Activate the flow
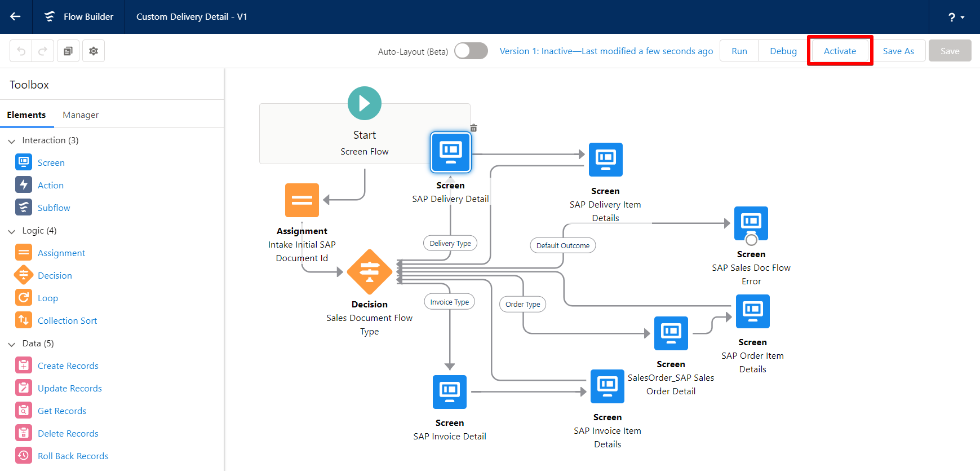Screen dimensions: 980x471 tap(840, 51)
